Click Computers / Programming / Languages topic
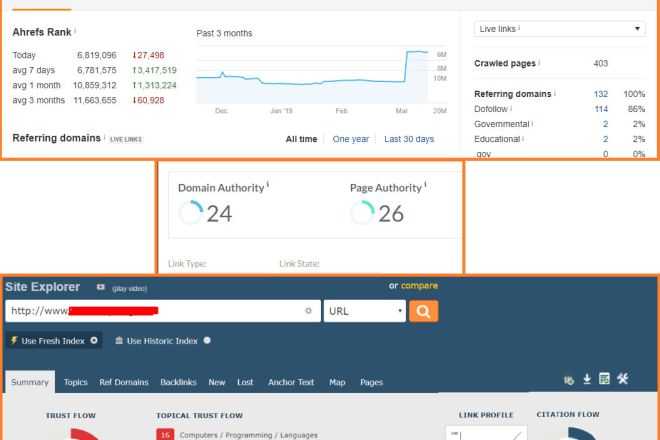 [x=248, y=435]
